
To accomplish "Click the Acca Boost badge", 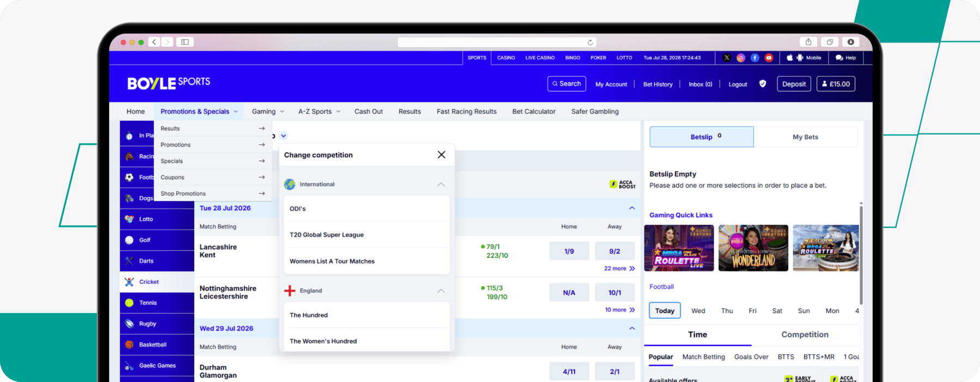I will 622,184.
